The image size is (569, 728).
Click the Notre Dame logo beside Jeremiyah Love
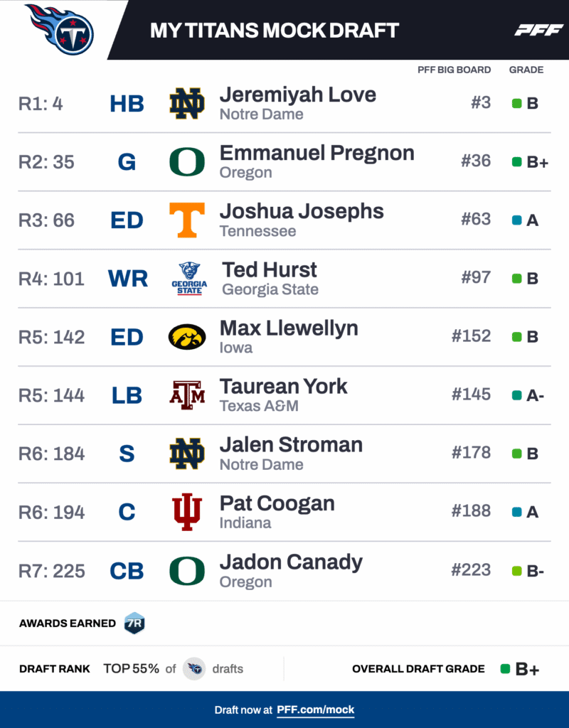pos(187,104)
